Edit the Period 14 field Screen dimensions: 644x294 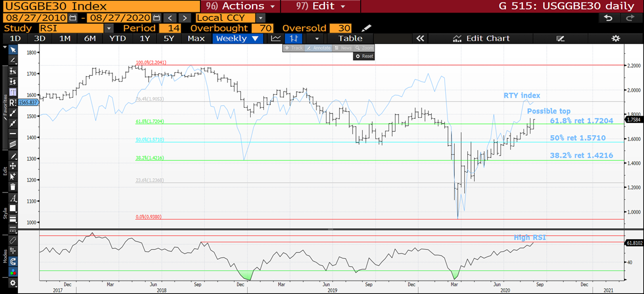point(170,28)
